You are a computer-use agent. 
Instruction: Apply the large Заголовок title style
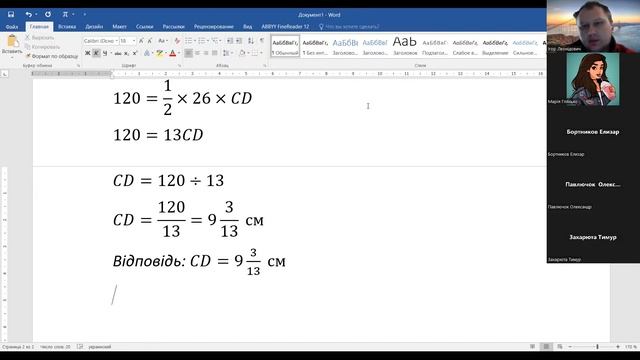[405, 46]
